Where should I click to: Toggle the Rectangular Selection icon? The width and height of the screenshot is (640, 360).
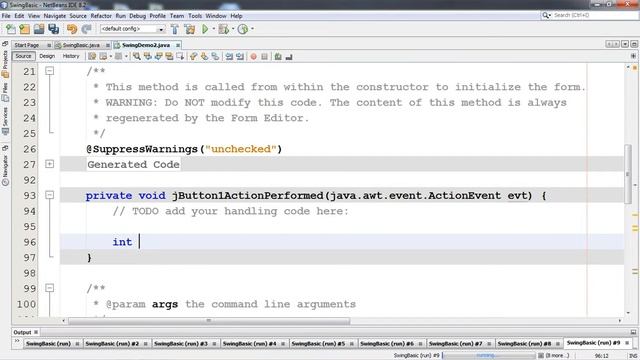pyautogui.click(x=180, y=57)
